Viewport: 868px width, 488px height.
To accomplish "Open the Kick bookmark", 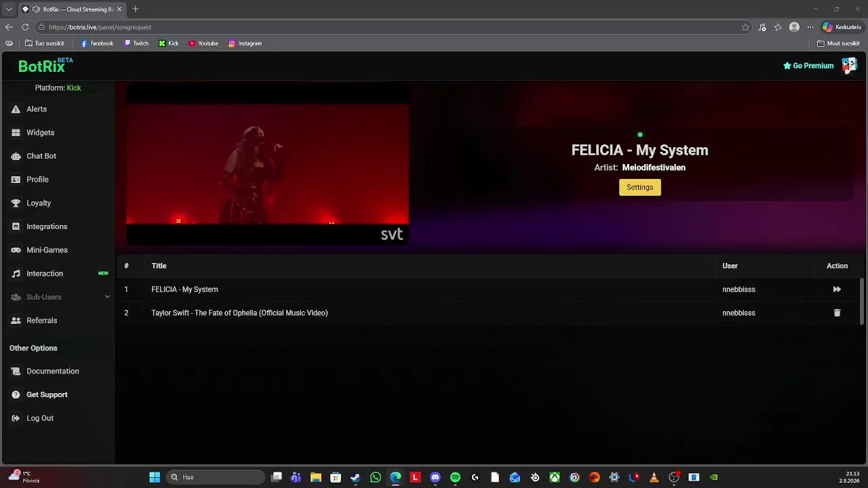I will pos(169,43).
